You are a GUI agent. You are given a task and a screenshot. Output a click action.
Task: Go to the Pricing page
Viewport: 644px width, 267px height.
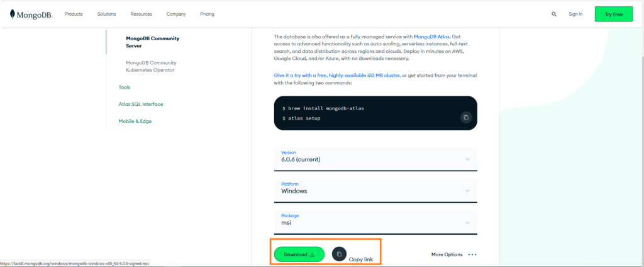click(x=207, y=14)
